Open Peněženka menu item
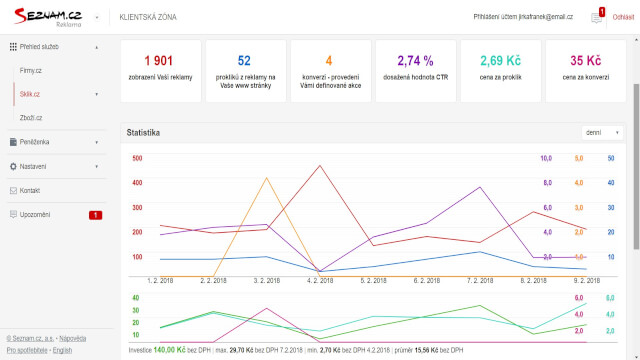The height and width of the screenshot is (360, 640). point(34,142)
